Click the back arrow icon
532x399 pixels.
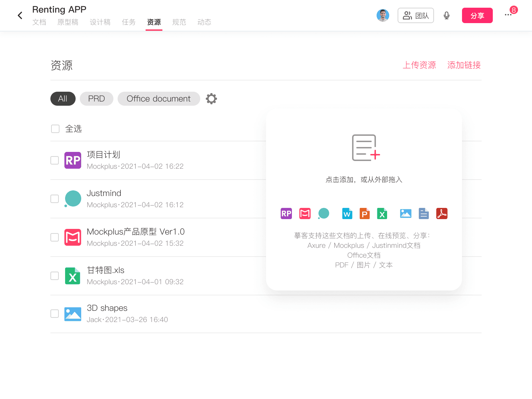pos(20,15)
